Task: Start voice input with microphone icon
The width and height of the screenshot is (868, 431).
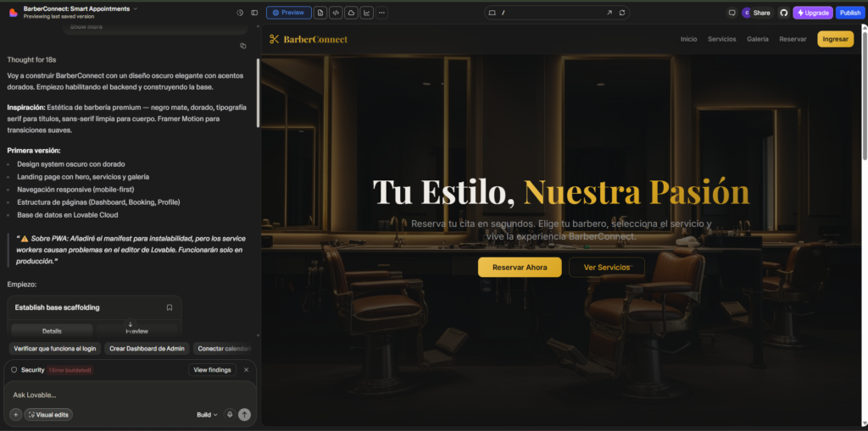Action: click(229, 414)
